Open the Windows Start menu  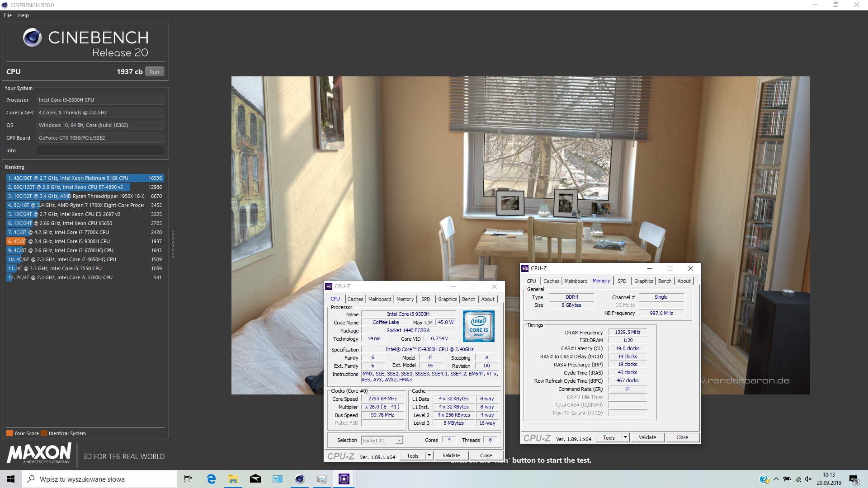tap(11, 479)
